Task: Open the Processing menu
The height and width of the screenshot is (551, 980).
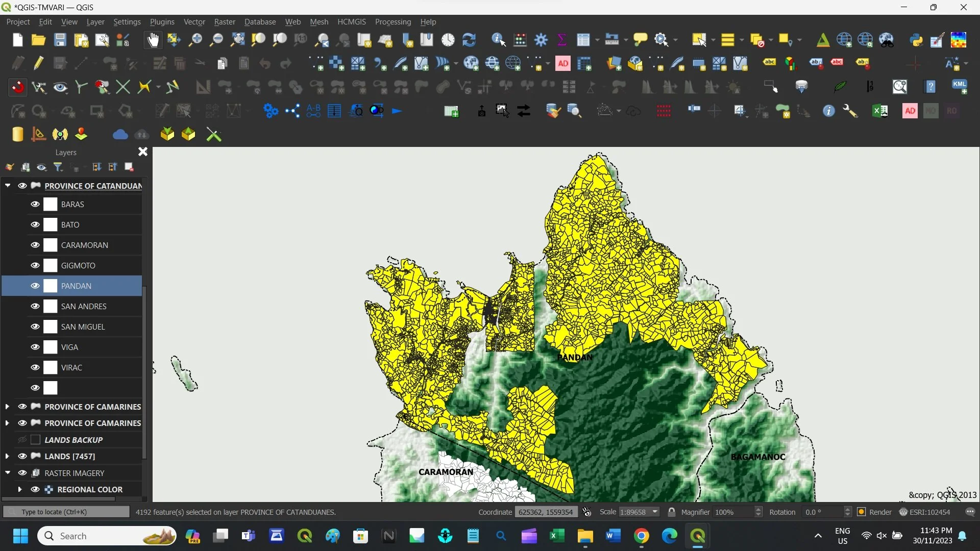Action: coord(393,22)
